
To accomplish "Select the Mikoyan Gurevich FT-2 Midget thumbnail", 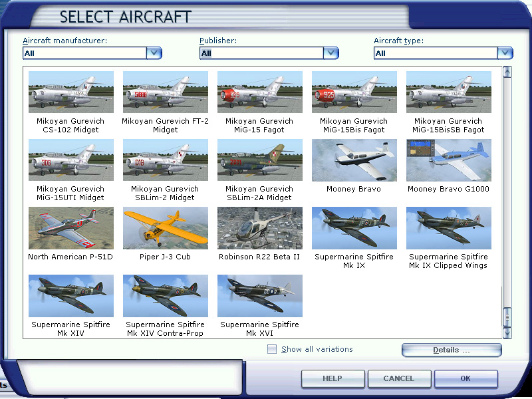I will pos(165,92).
